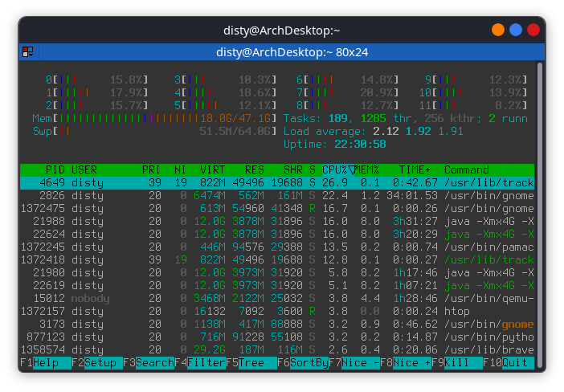Click the blue window control button
The width and height of the screenshot is (564, 392).
[x=516, y=30]
